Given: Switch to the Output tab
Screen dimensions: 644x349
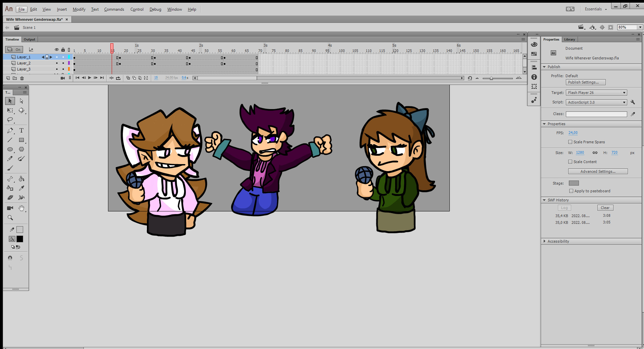Looking at the screenshot, I should (x=30, y=40).
